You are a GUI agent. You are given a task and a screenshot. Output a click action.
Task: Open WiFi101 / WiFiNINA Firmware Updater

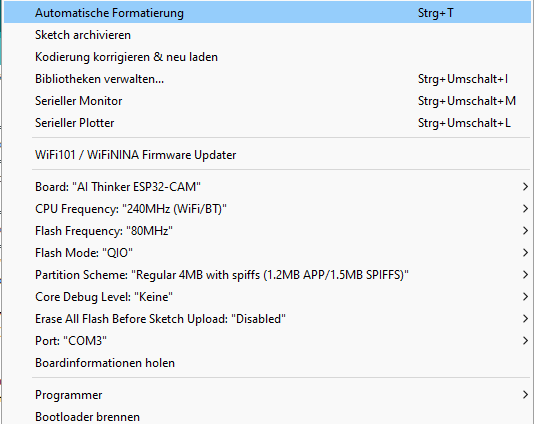[x=267, y=155]
